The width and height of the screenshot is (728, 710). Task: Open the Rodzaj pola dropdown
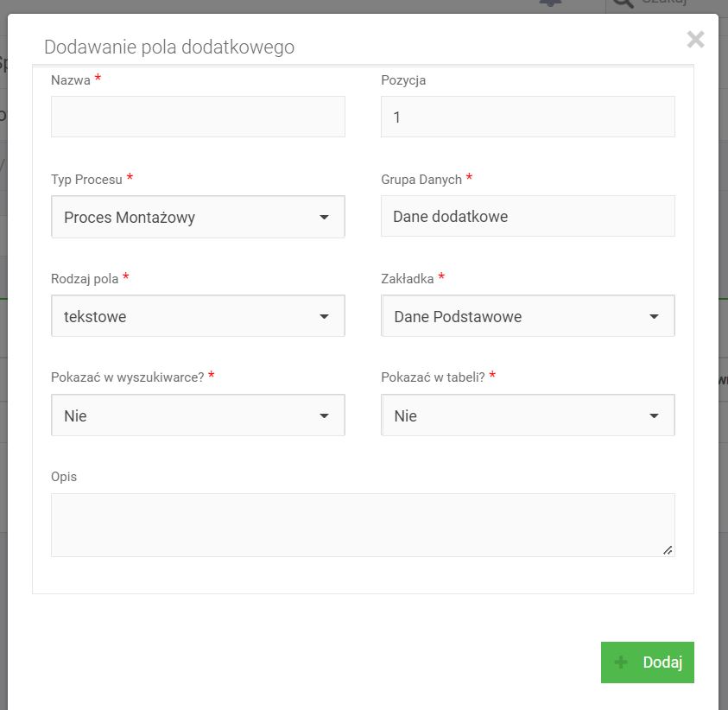coord(198,316)
